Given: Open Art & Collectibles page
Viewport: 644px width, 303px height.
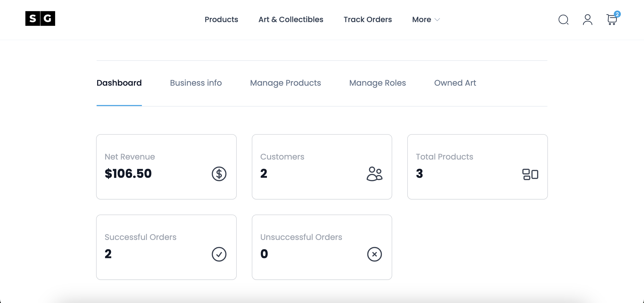Looking at the screenshot, I should tap(291, 20).
